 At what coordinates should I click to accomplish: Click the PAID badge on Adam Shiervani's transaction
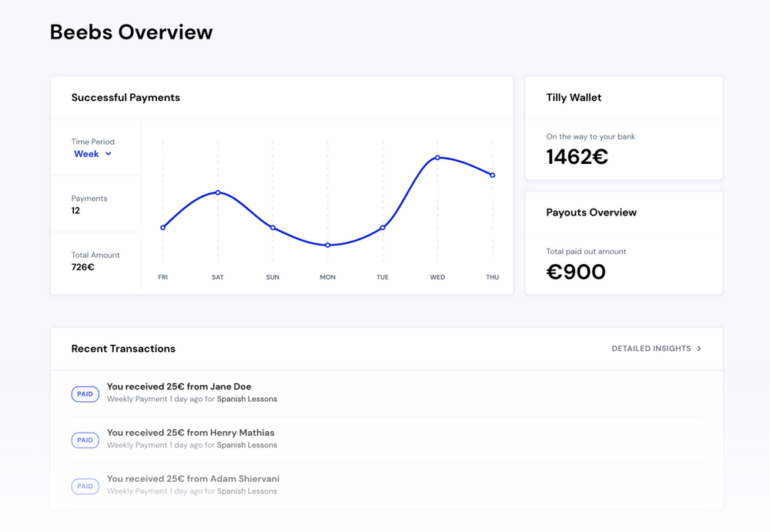[x=85, y=486]
